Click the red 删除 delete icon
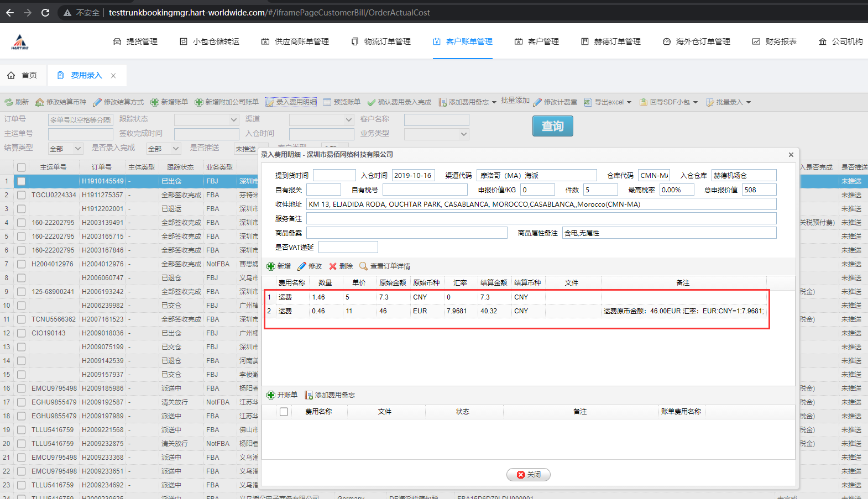The width and height of the screenshot is (868, 499). point(333,266)
